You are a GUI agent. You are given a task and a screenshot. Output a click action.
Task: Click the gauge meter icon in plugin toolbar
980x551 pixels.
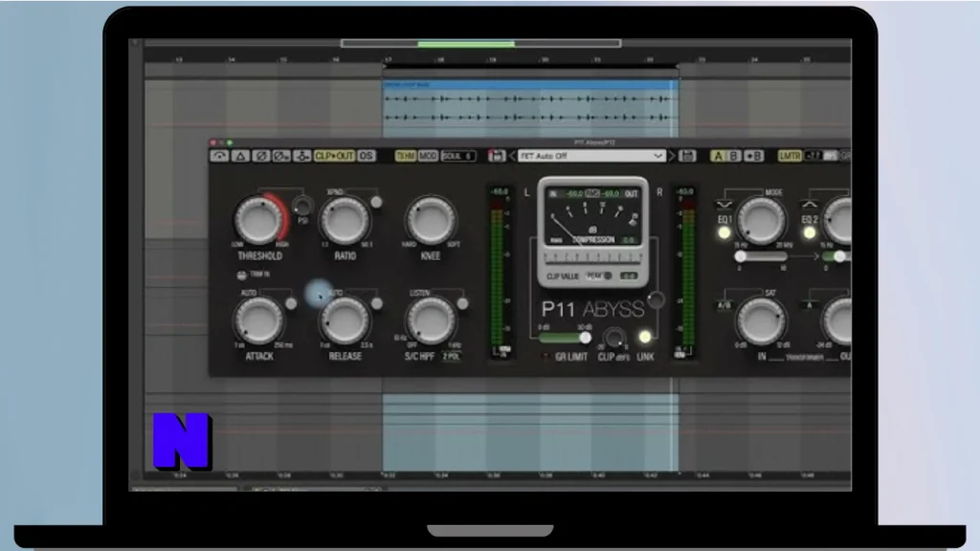coord(219,156)
